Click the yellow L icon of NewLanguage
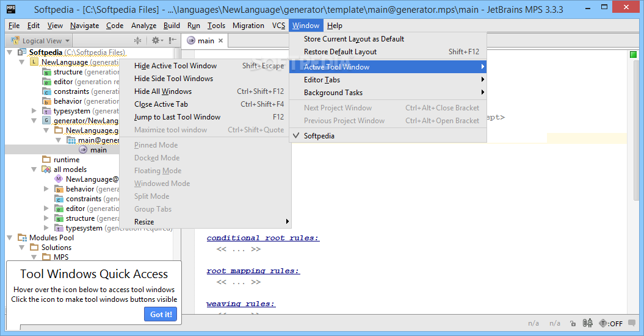Screen dimensions: 644x336 35,62
